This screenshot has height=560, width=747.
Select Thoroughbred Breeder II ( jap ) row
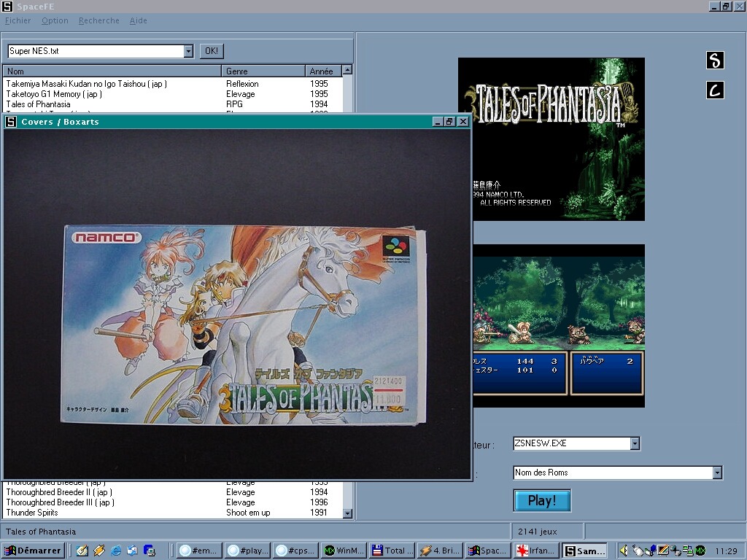(x=172, y=492)
